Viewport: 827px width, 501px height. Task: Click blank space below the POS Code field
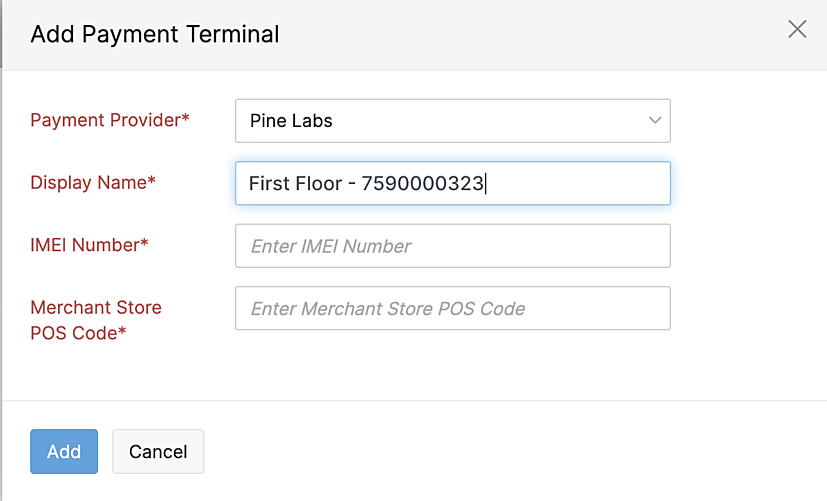click(452, 365)
